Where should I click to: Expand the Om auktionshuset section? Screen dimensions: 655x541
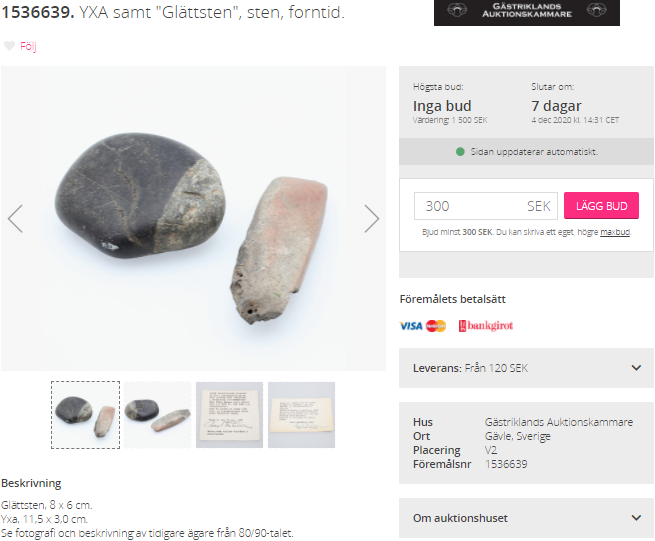[526, 518]
